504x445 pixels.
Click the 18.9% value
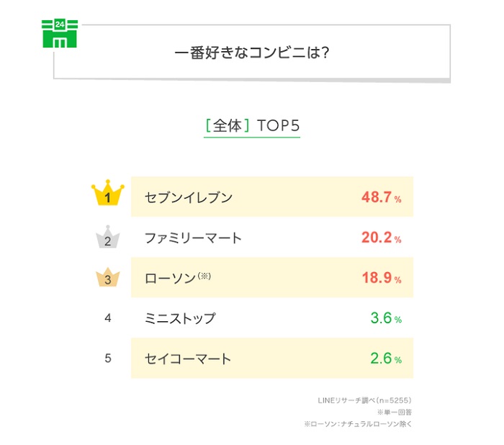pos(381,277)
